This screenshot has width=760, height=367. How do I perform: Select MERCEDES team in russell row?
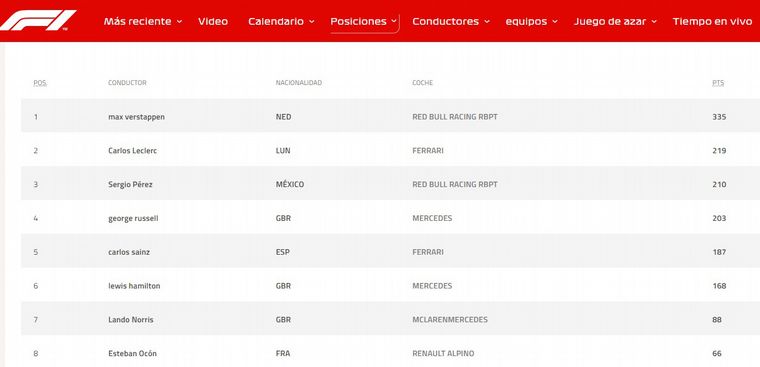432,219
